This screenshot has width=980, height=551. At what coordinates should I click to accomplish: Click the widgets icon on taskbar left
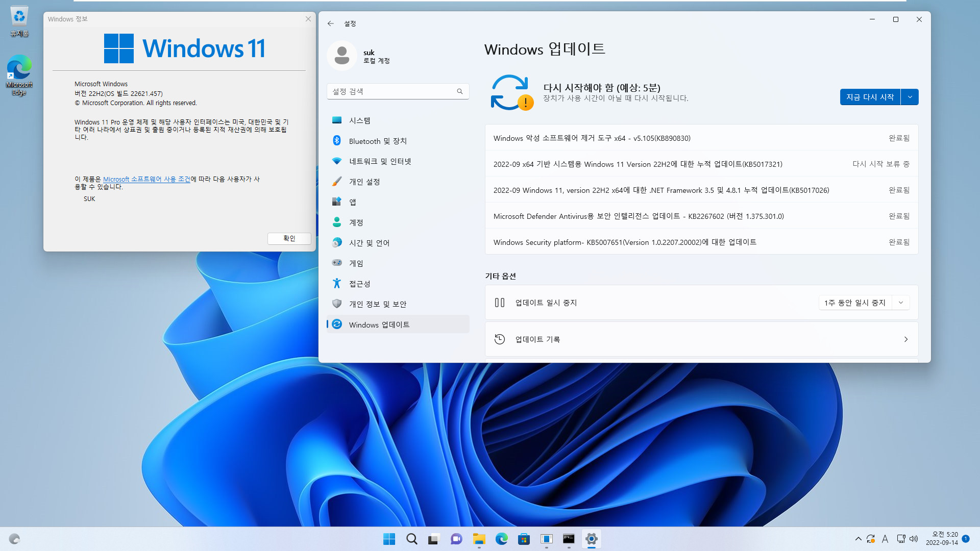tap(14, 539)
